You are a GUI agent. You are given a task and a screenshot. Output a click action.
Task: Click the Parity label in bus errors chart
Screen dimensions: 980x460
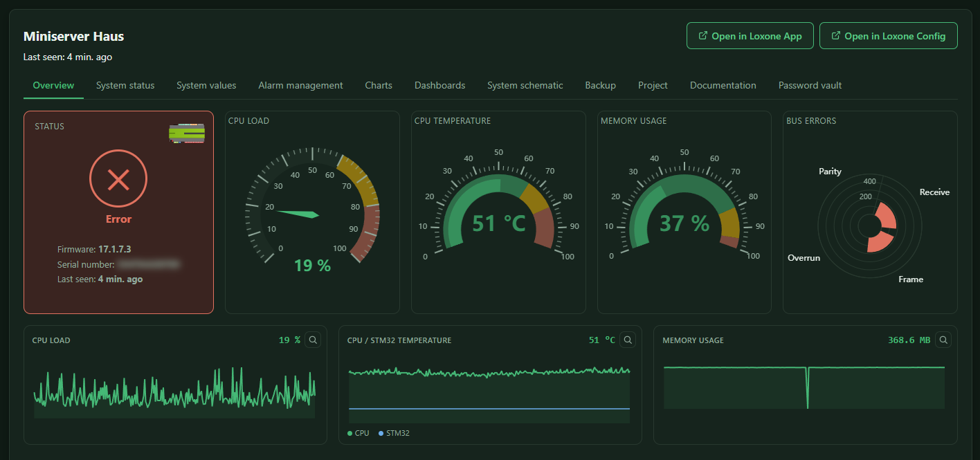(x=830, y=171)
